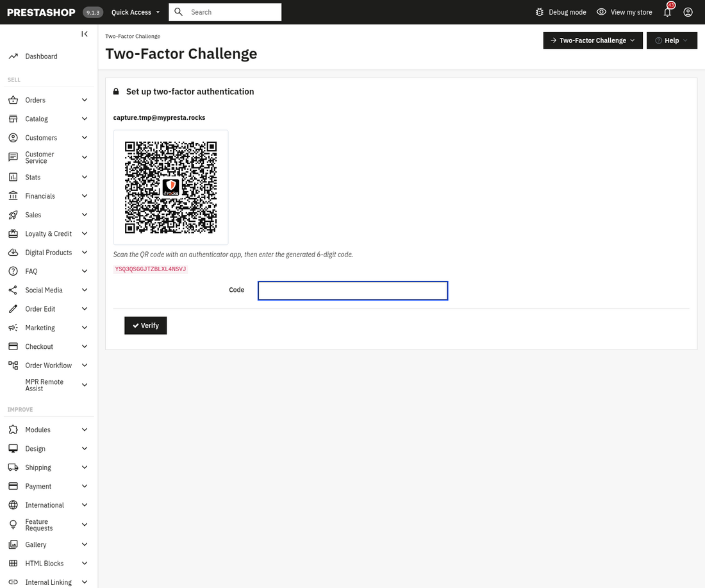The height and width of the screenshot is (588, 705).
Task: Open the Two-Factor Challenge toolbar dropdown
Action: coord(593,40)
